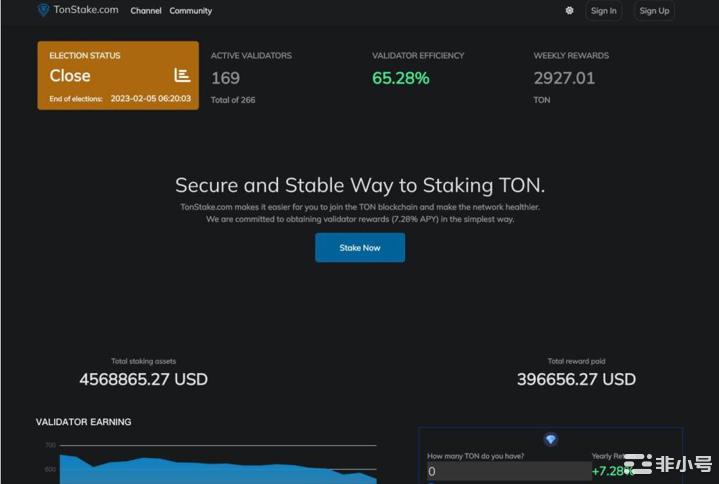Click the Active Validators 169 value
Image resolution: width=719 pixels, height=484 pixels.
[225, 78]
